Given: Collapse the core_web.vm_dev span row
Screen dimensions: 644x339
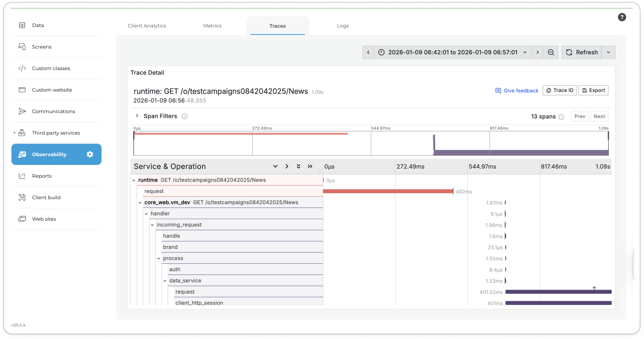Looking at the screenshot, I should click(140, 203).
